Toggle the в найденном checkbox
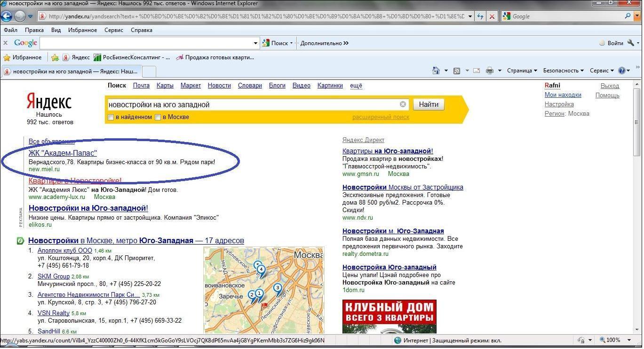The image size is (644, 349). point(111,117)
